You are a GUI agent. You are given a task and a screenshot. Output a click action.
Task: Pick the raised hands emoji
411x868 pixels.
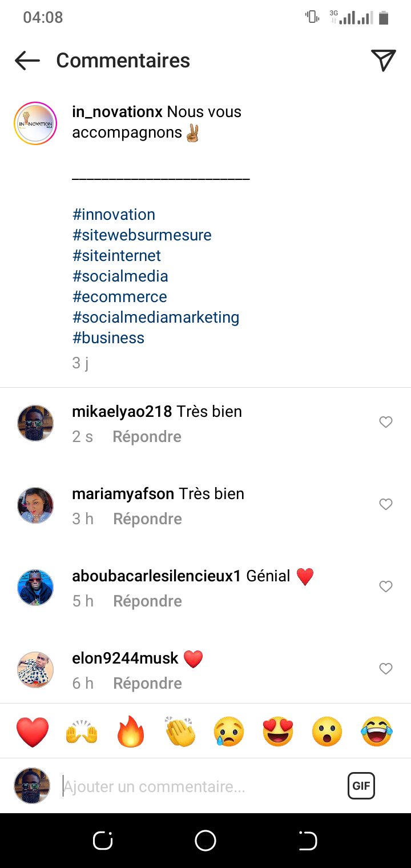pos(82,732)
